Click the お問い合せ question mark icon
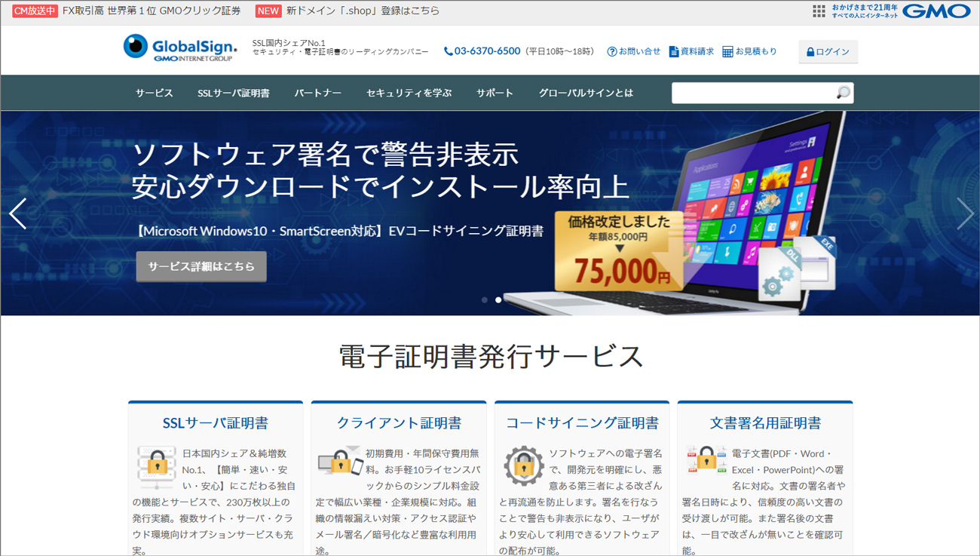Viewport: 980px width, 556px height. 611,52
